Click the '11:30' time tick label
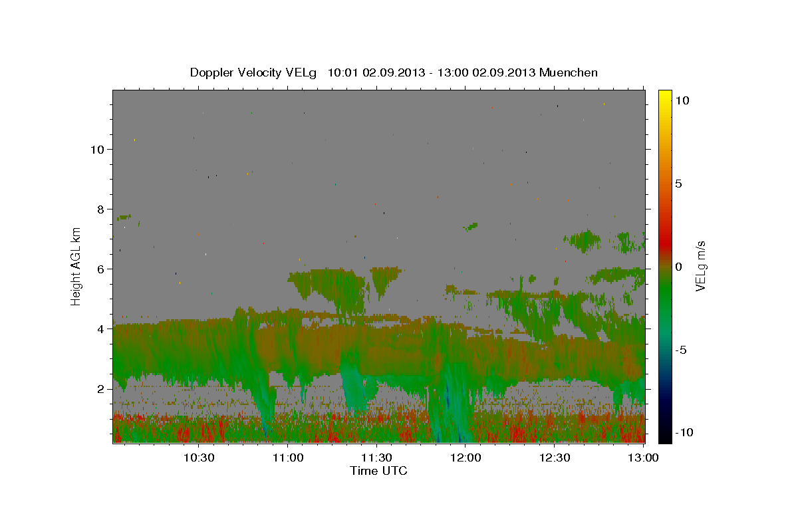Viewport: 798px width, 532px height. click(376, 458)
